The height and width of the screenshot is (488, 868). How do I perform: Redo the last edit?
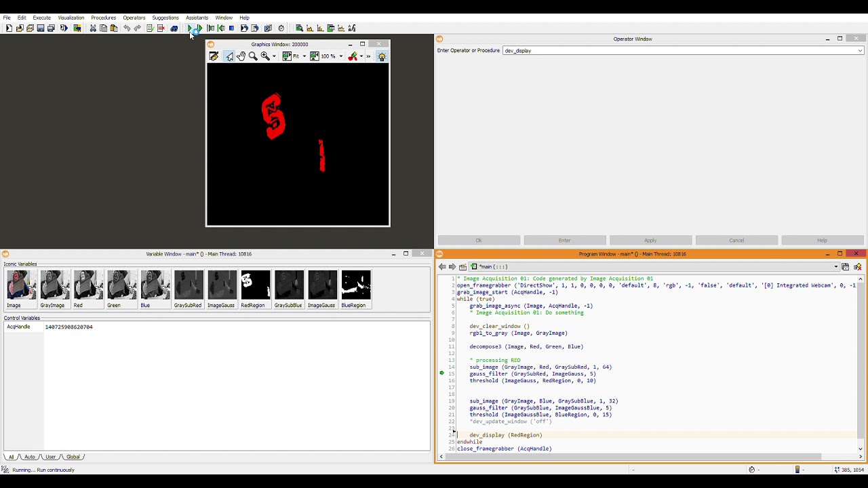(x=138, y=28)
